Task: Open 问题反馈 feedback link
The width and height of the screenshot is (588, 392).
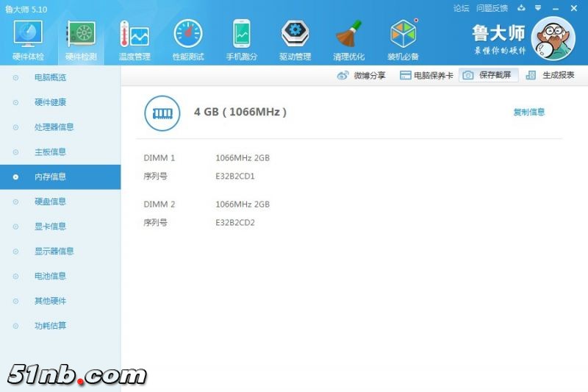Action: pos(492,8)
